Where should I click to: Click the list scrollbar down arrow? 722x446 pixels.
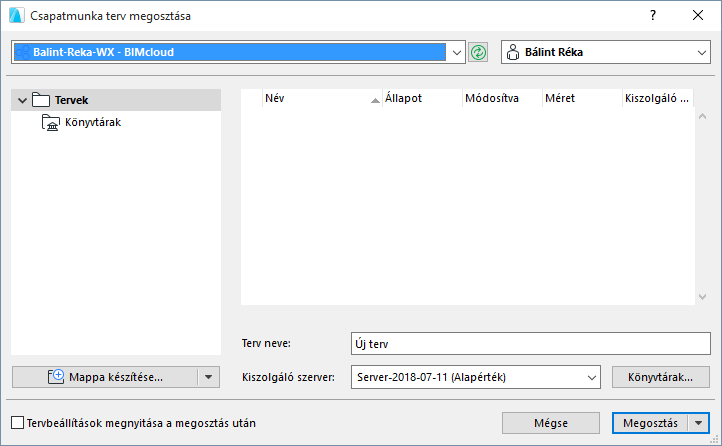tap(702, 297)
